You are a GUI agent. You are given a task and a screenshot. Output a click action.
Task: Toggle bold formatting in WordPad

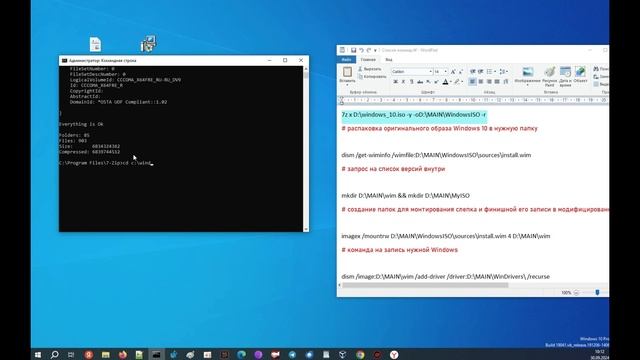(x=395, y=82)
